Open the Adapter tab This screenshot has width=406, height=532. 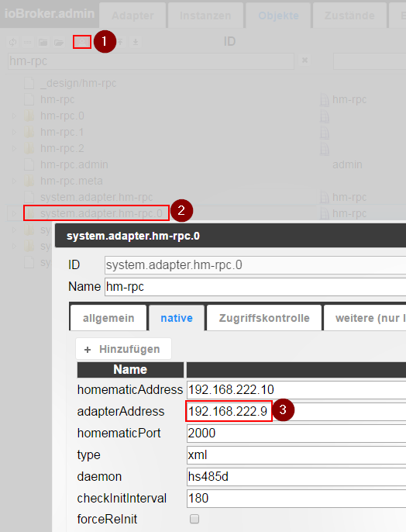coord(132,16)
